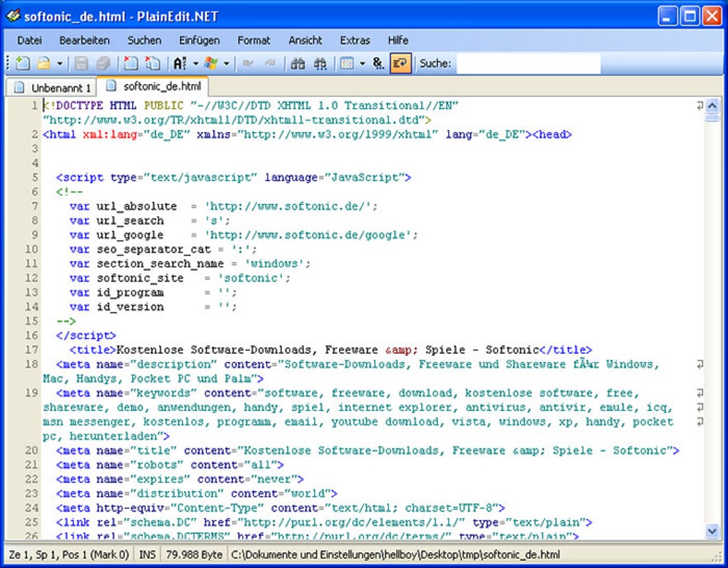Viewport: 728px width, 568px height.
Task: Switch to the Unbenannt 1 tab
Action: pos(51,88)
